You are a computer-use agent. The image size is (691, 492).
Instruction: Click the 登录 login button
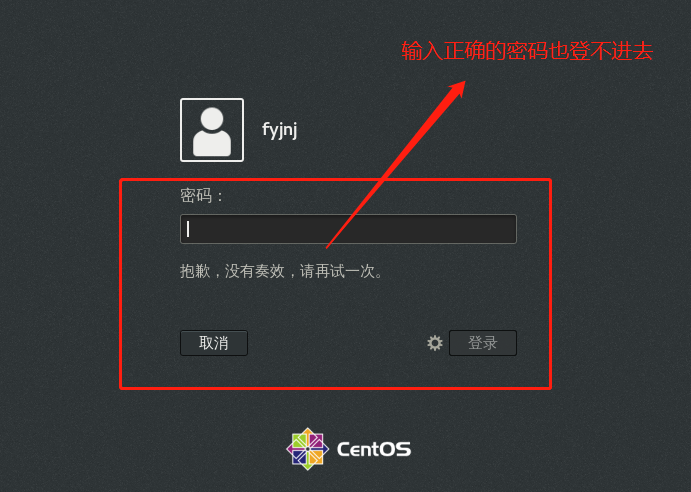coord(483,343)
